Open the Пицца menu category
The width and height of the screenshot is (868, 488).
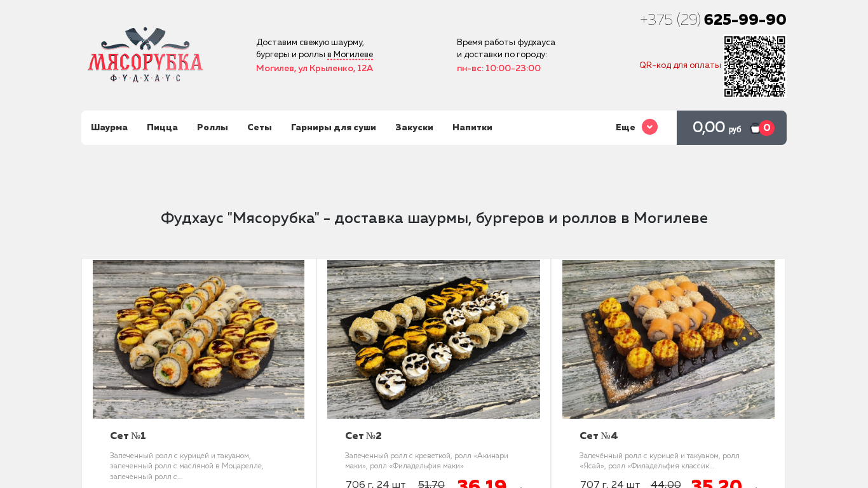[x=162, y=128]
